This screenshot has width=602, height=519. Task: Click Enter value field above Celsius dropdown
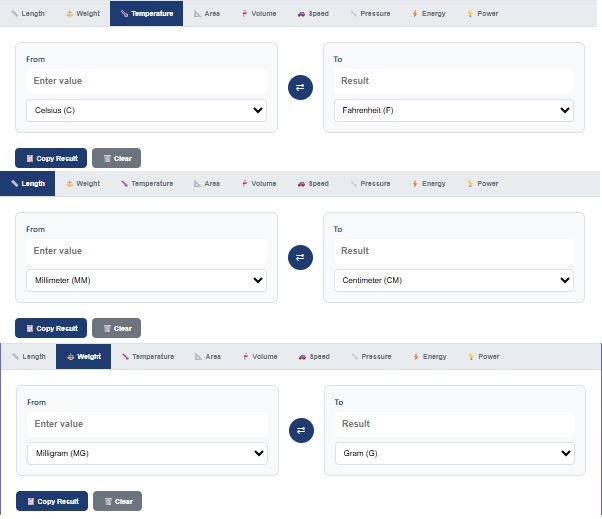point(146,81)
